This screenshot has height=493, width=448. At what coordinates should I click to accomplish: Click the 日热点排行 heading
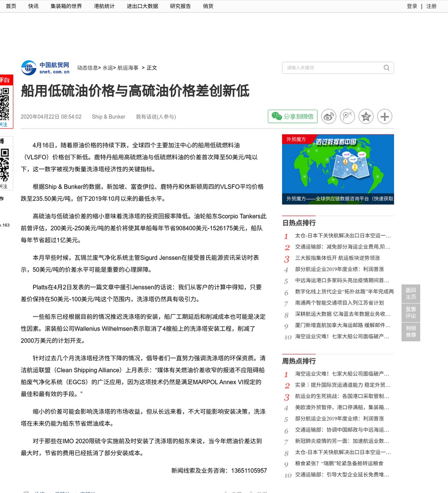coord(299,223)
